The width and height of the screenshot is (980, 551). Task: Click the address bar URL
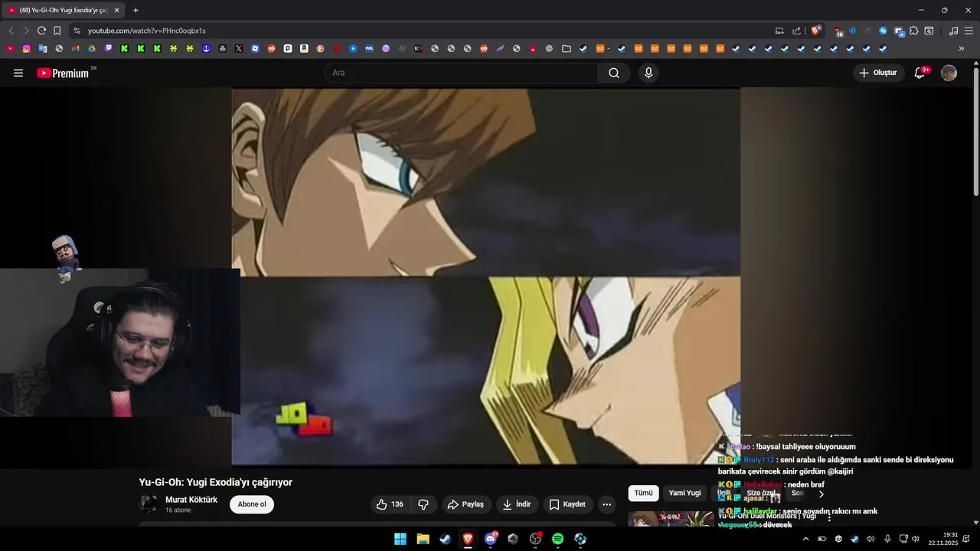[x=146, y=31]
